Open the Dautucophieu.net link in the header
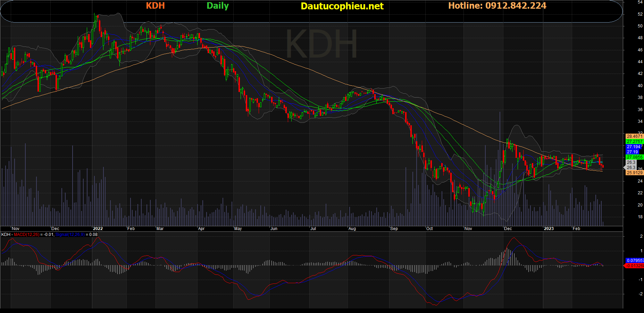The image size is (644, 313). click(342, 6)
